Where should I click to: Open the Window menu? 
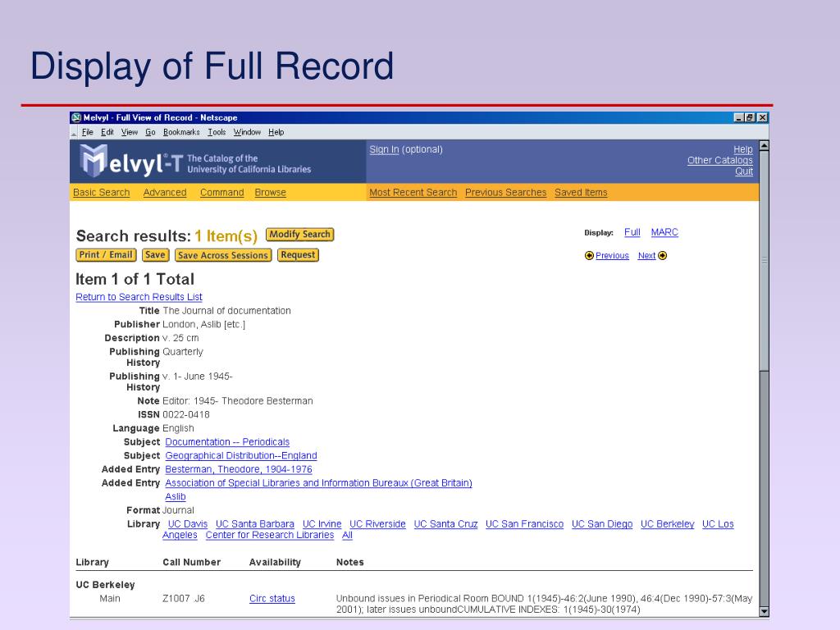pyautogui.click(x=247, y=132)
